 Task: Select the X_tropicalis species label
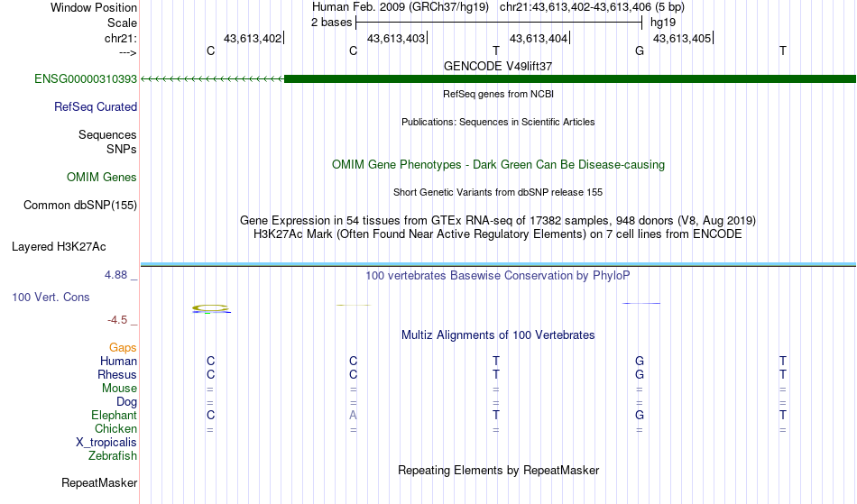click(x=106, y=443)
